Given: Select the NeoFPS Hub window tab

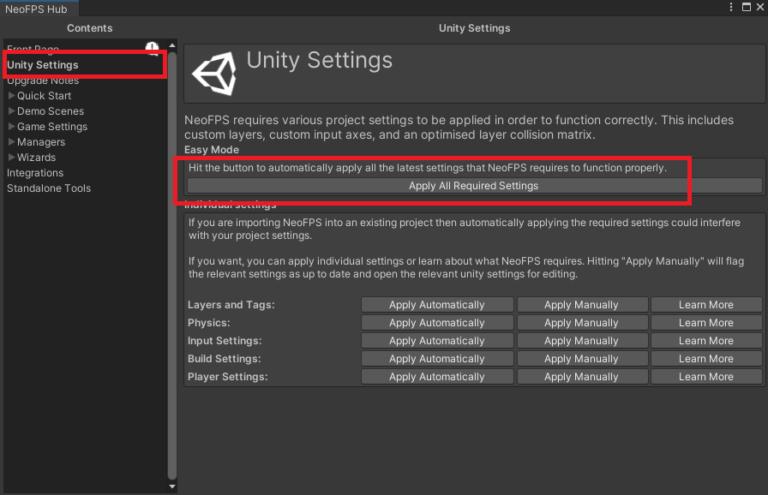Looking at the screenshot, I should coord(36,9).
